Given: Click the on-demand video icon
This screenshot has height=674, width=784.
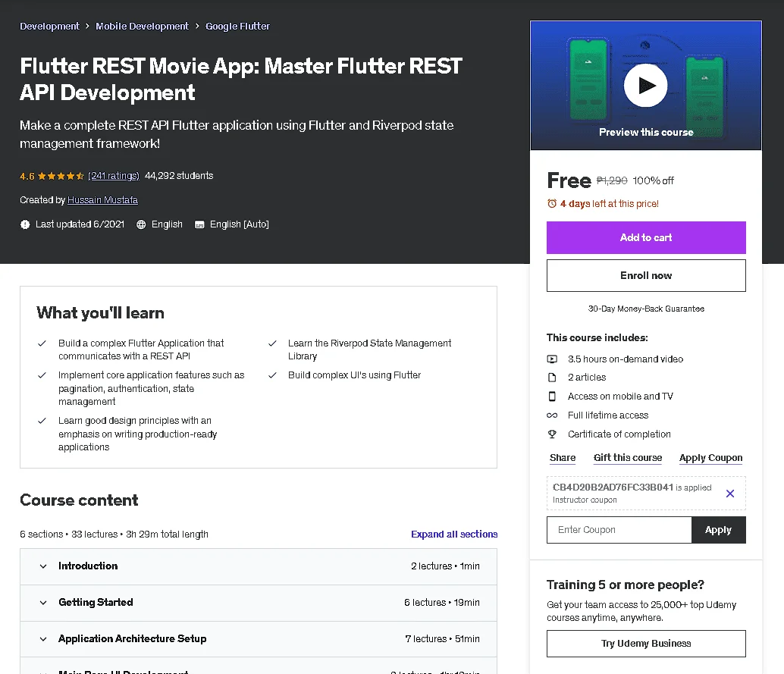Looking at the screenshot, I should click(x=552, y=359).
